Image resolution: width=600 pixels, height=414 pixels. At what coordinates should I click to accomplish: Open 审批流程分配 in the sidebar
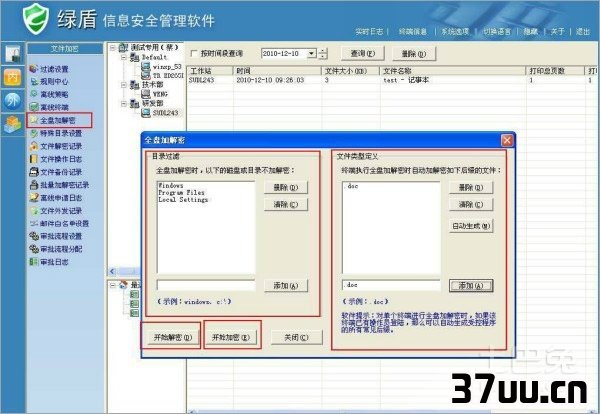click(56, 249)
